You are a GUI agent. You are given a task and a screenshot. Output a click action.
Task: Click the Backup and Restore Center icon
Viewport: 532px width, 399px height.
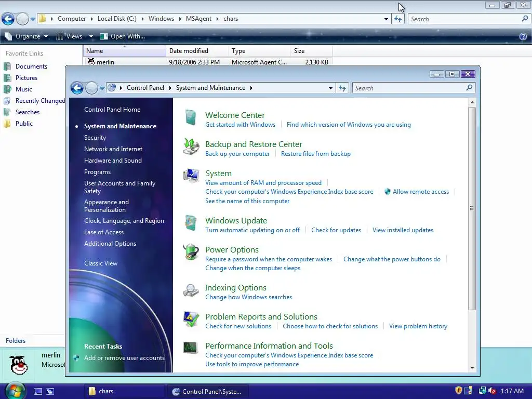[x=191, y=147]
